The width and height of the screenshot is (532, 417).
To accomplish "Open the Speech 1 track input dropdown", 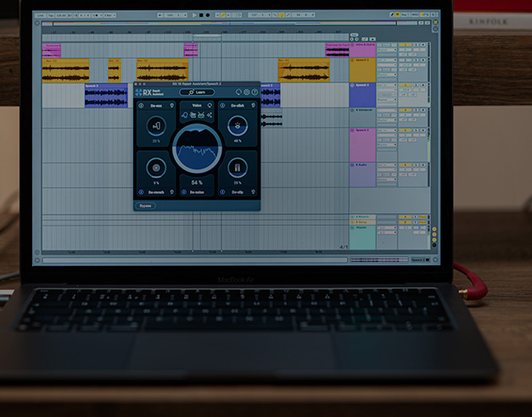I will click(x=387, y=60).
